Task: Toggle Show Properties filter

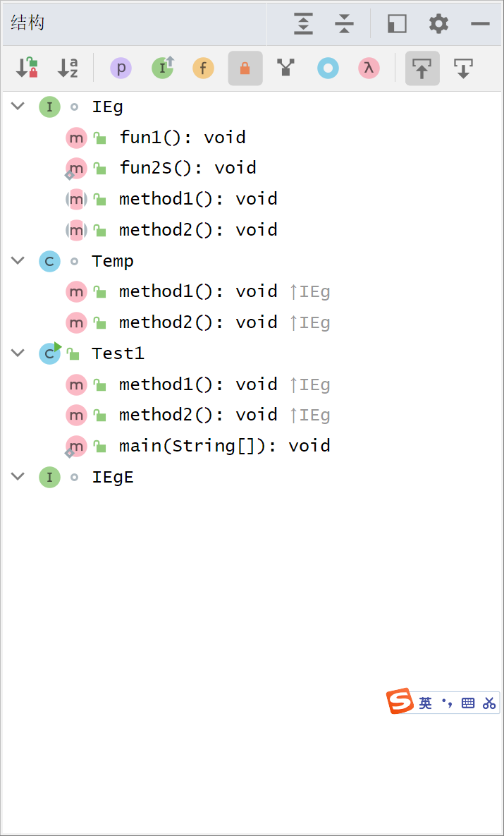Action: tap(121, 68)
